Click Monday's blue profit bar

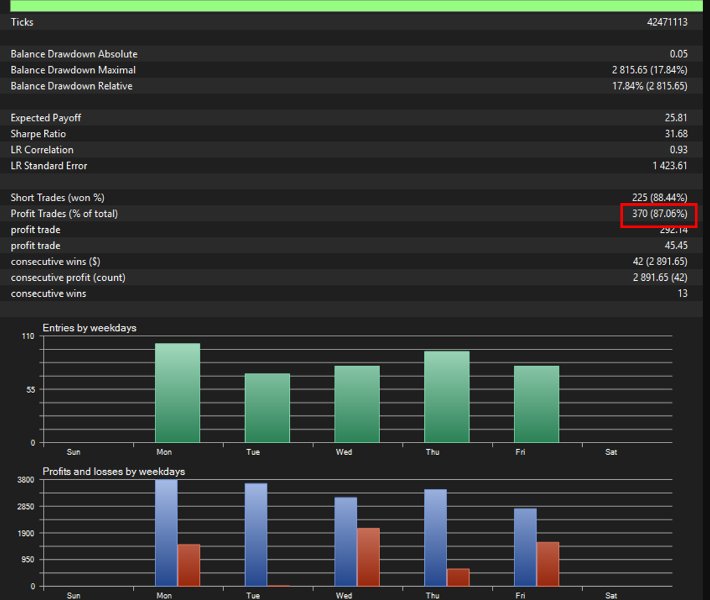click(166, 533)
